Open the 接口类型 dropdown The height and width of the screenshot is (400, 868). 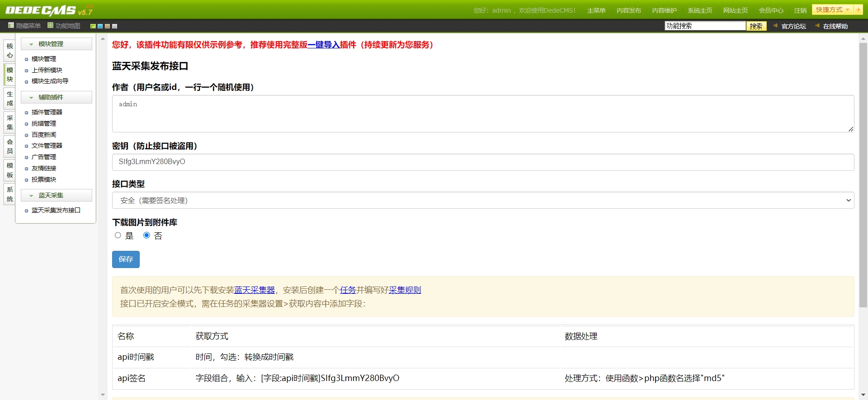coord(482,200)
